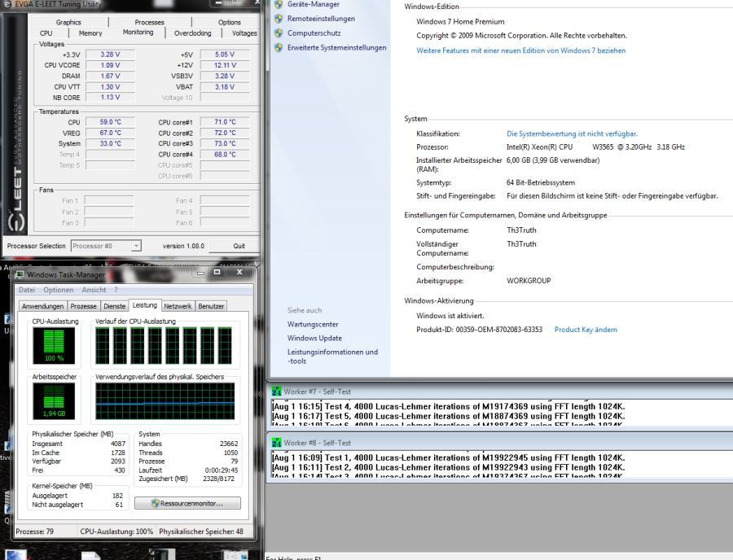Switch to E-LEET Processes tab
The height and width of the screenshot is (560, 733).
pos(150,22)
